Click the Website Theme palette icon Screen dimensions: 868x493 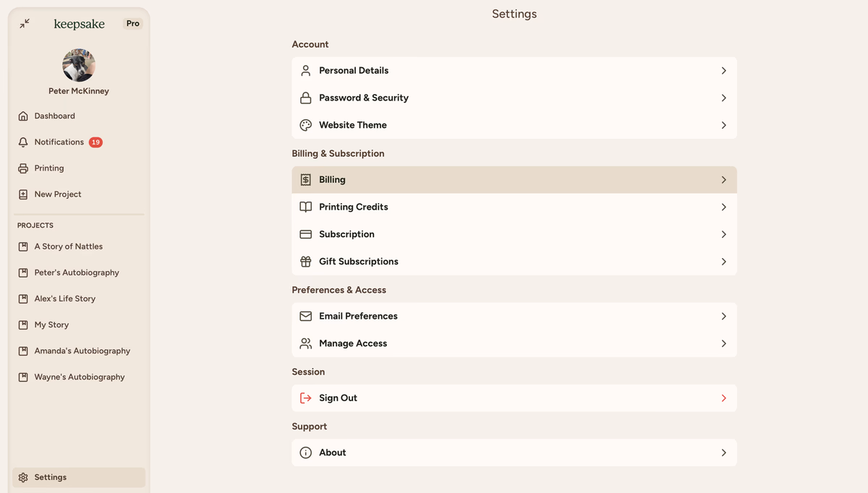[306, 125]
